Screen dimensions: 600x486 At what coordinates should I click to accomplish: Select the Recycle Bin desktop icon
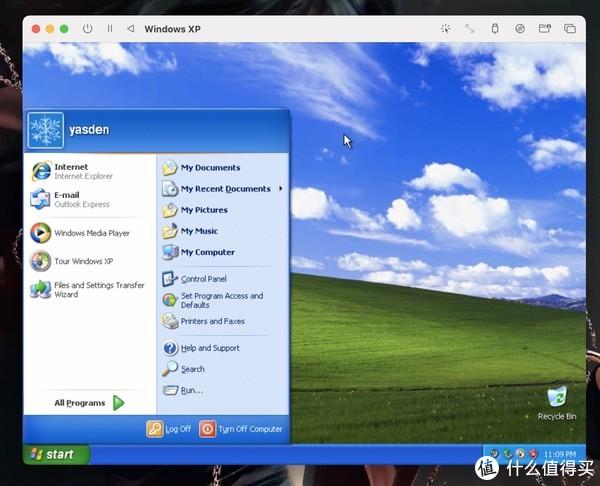(x=557, y=403)
